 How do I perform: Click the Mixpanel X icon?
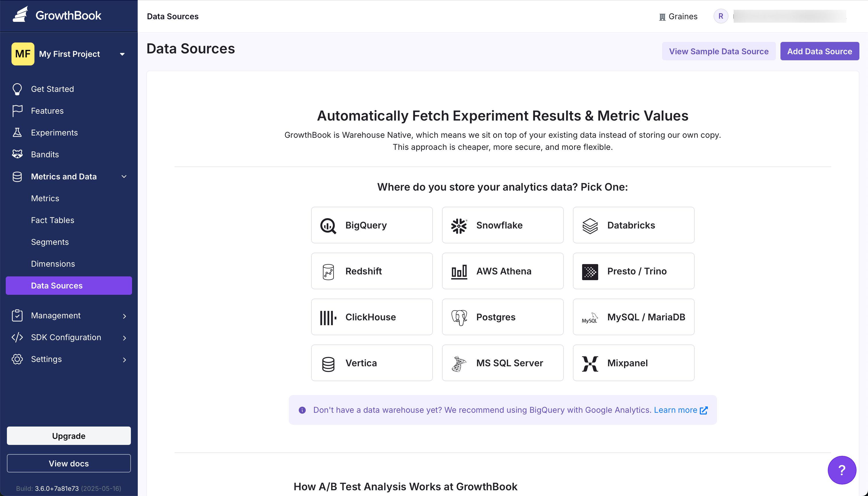590,363
